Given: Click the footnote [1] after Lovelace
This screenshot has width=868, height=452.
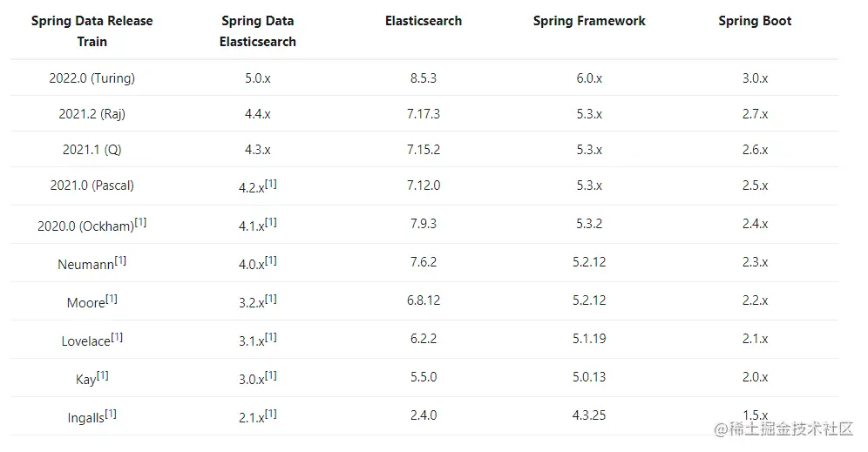Looking at the screenshot, I should [117, 336].
